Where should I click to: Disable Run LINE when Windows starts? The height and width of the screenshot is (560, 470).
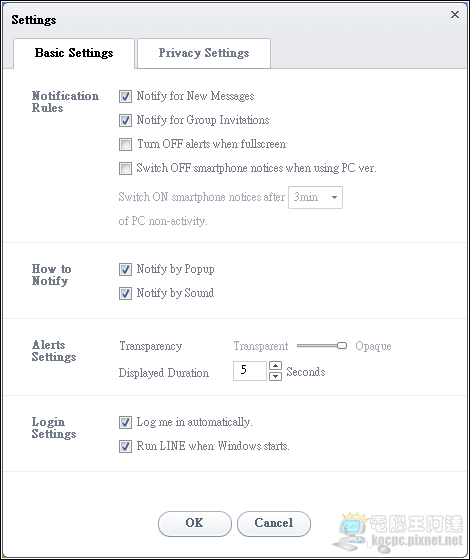(x=125, y=446)
